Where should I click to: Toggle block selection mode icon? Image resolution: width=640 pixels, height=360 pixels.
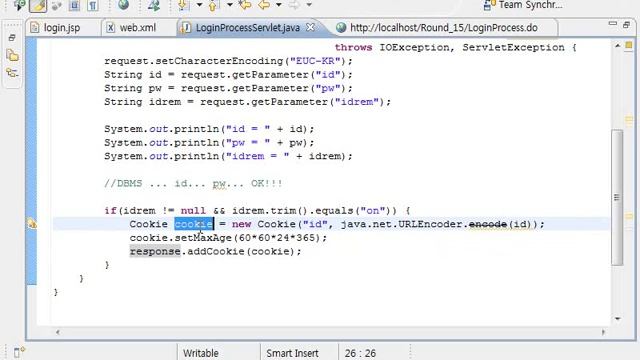pos(74,5)
